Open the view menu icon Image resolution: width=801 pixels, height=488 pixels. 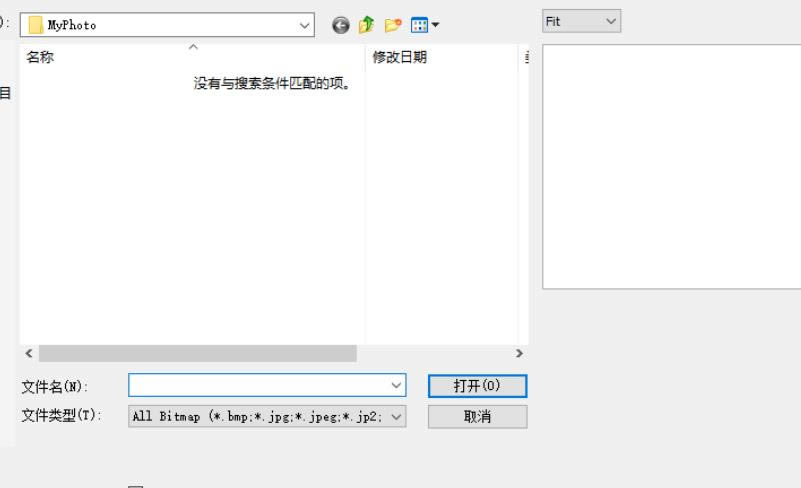point(419,25)
